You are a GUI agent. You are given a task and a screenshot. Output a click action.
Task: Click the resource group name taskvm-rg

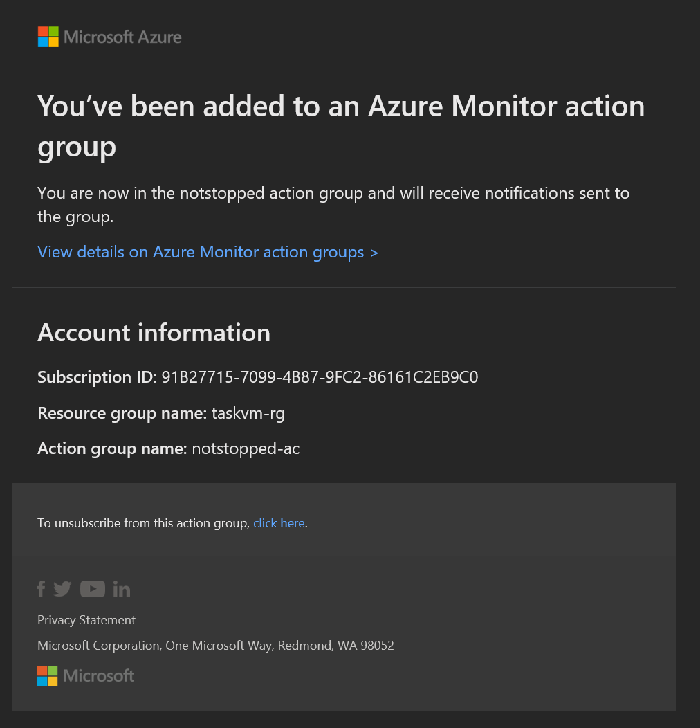(248, 413)
